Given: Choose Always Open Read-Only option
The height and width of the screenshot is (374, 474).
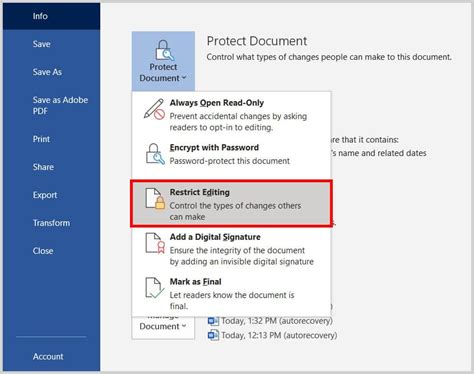Looking at the screenshot, I should pos(231,115).
